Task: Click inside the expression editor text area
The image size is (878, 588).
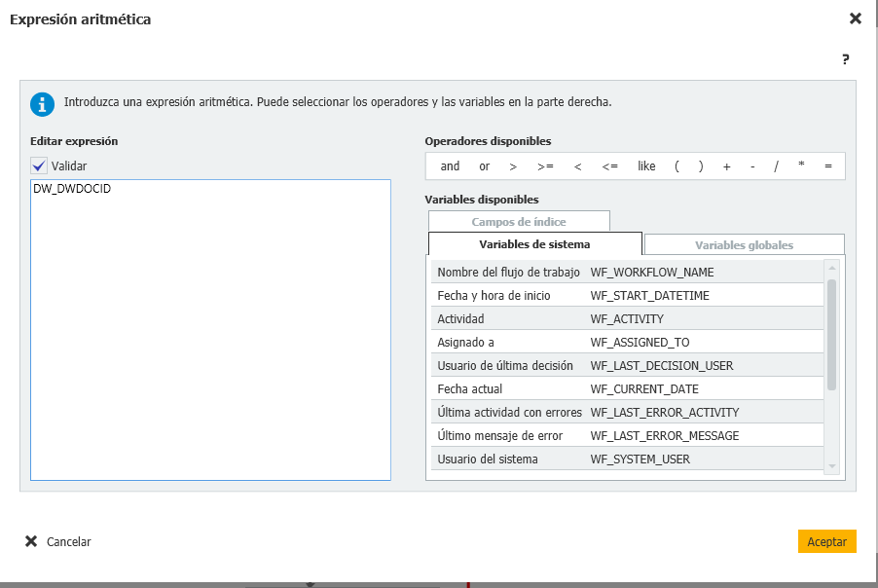Action: click(210, 331)
